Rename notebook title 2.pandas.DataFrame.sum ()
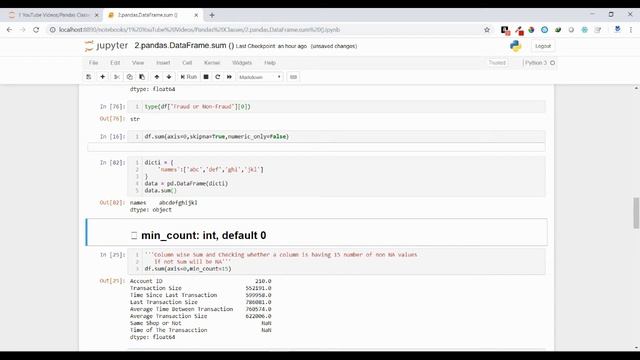This screenshot has height=360, width=640. [x=184, y=46]
